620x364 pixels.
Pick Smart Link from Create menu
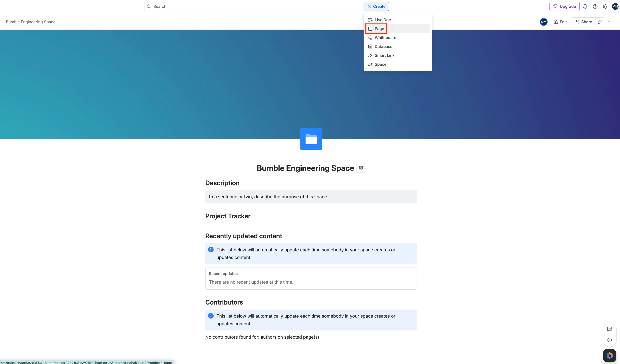[x=398, y=55]
